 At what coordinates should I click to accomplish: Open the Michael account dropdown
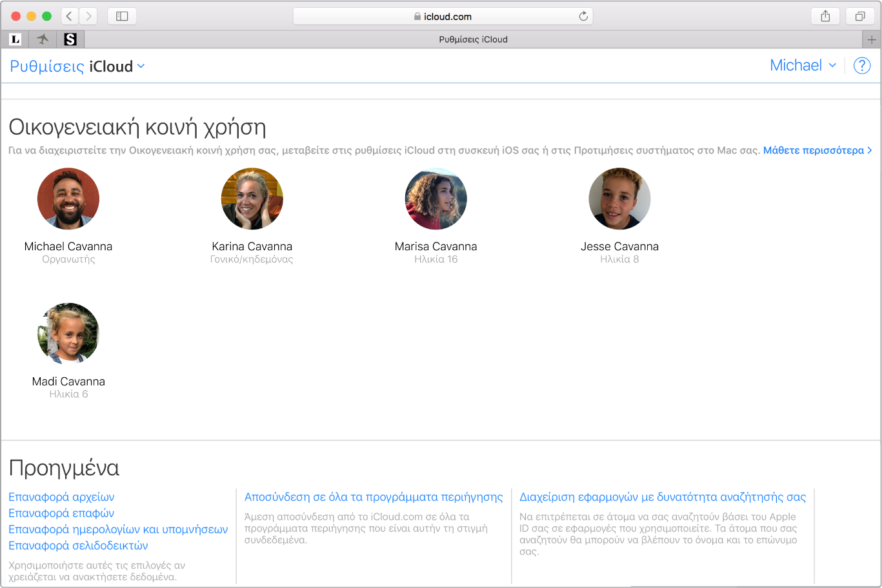point(803,66)
